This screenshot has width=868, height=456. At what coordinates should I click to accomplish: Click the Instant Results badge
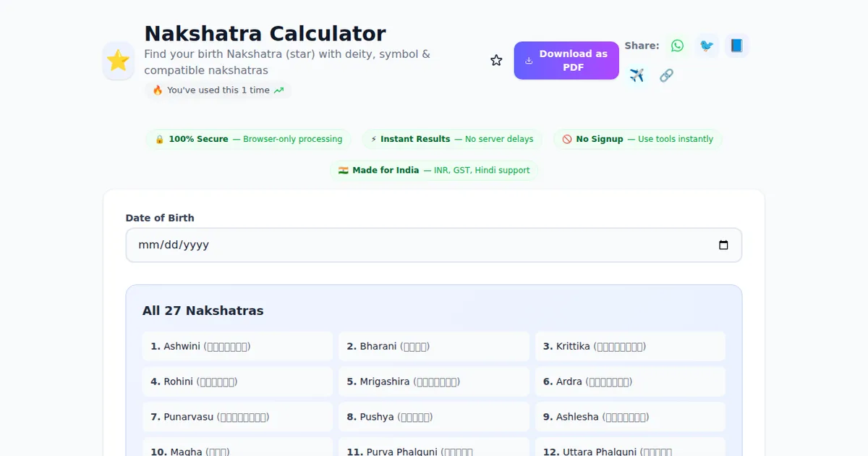tap(452, 139)
